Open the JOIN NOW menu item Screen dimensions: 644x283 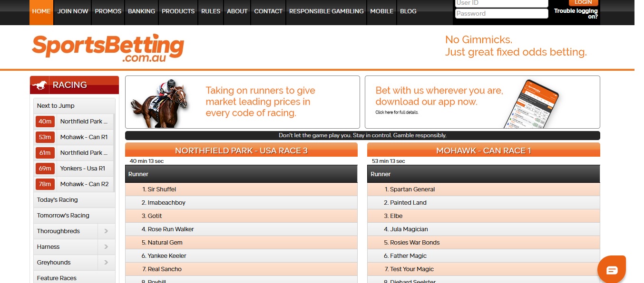pyautogui.click(x=73, y=11)
